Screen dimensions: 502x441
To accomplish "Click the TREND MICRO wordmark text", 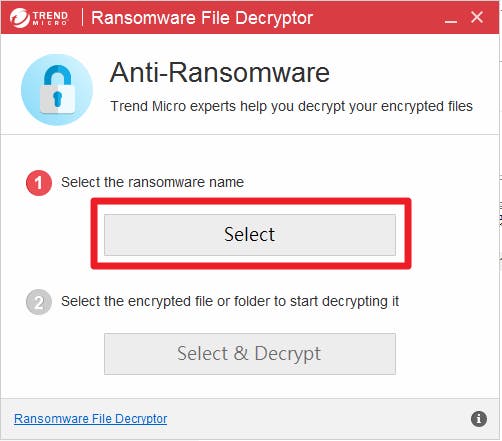I will pyautogui.click(x=50, y=18).
